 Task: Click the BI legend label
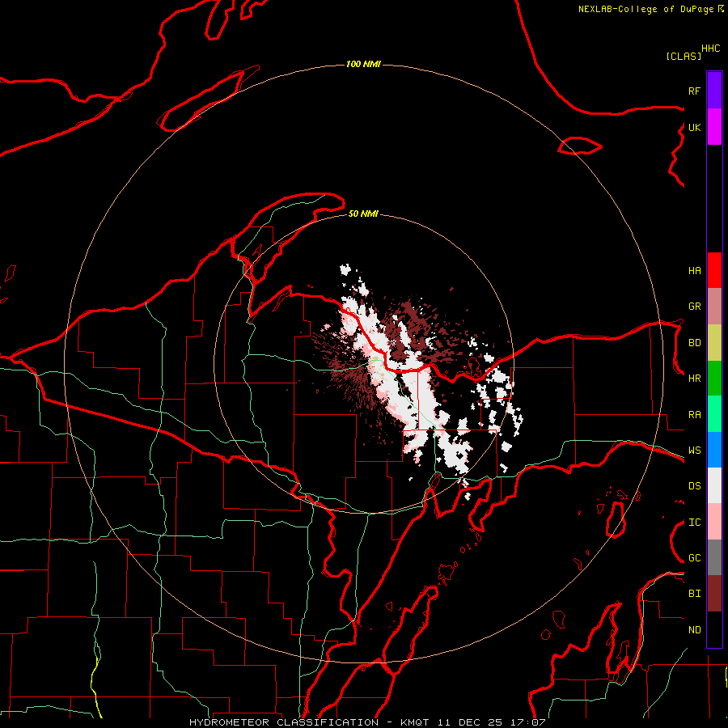(x=694, y=594)
